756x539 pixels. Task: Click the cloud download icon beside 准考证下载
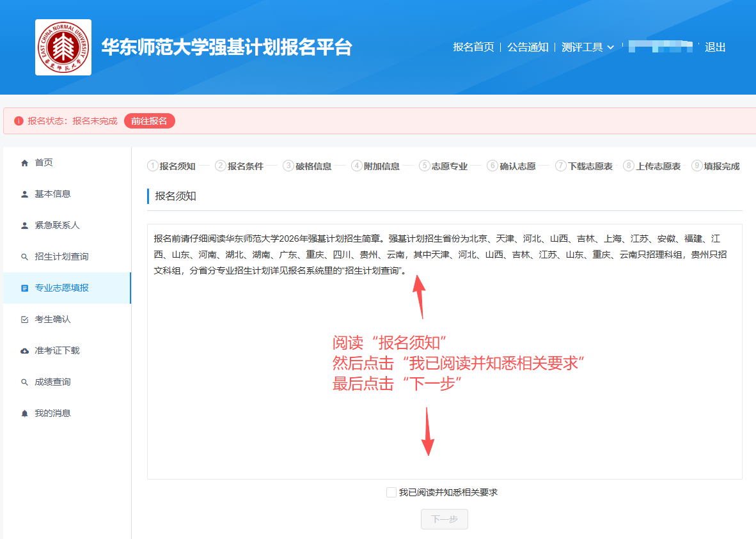pos(25,351)
